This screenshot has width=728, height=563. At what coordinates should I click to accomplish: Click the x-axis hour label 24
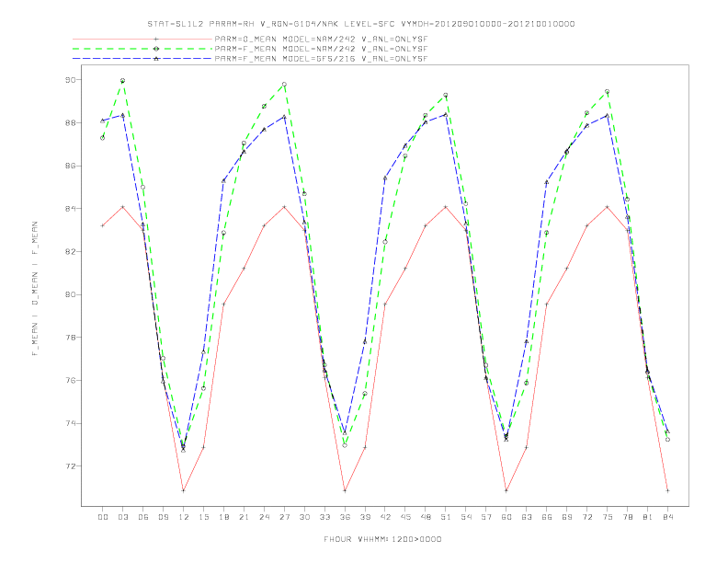coord(264,517)
